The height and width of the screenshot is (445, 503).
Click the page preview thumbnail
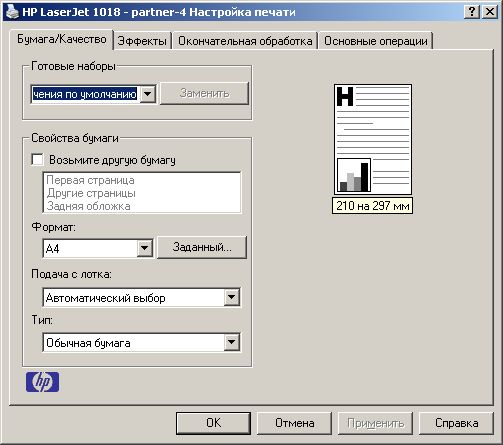[x=373, y=139]
